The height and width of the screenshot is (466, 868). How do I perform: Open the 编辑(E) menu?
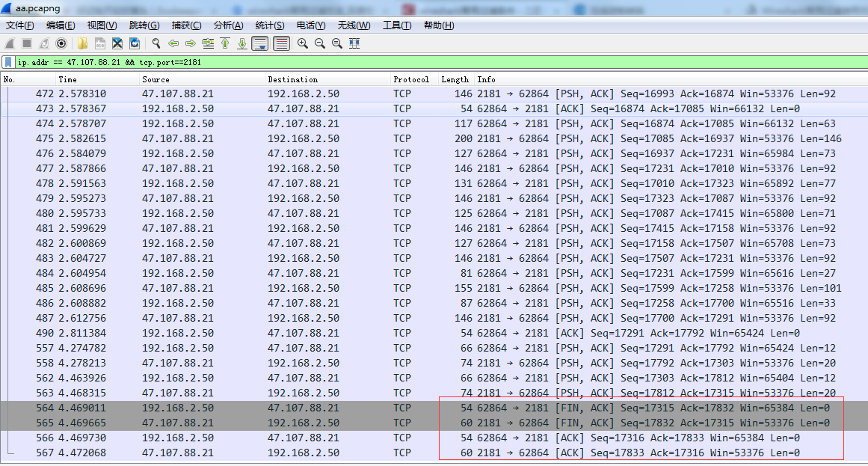tap(61, 25)
